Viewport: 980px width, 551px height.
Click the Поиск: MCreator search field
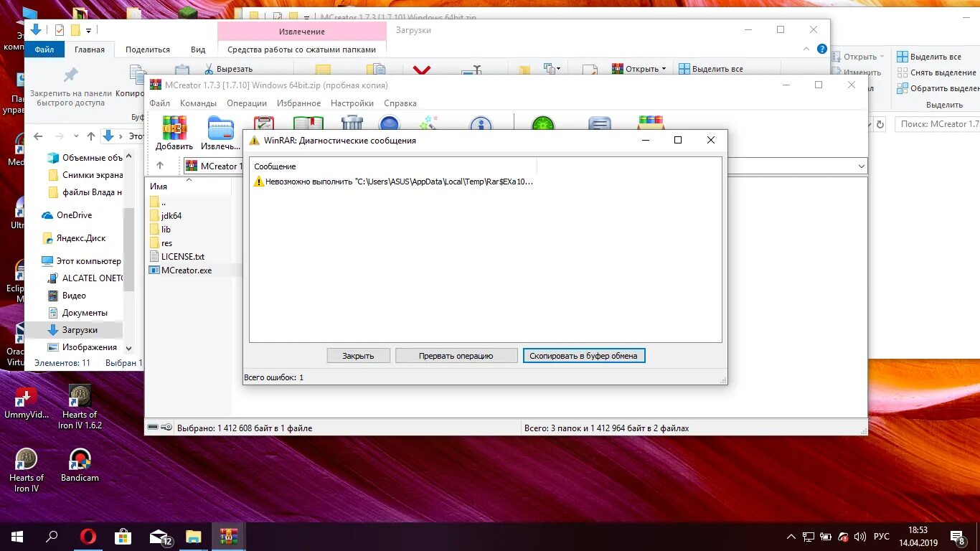937,124
